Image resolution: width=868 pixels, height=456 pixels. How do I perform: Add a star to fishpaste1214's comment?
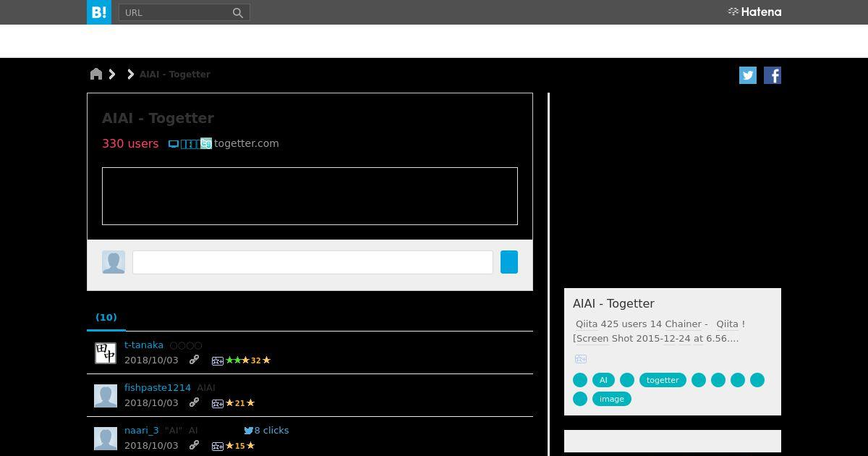217,403
